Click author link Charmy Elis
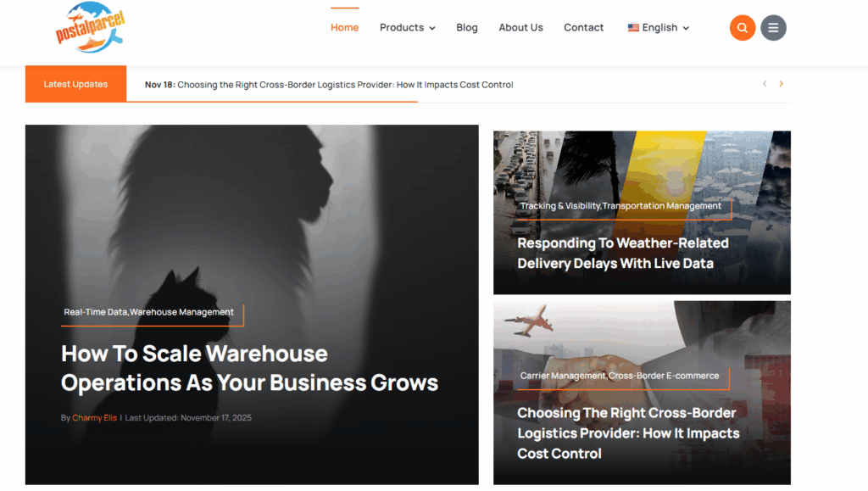Image resolution: width=868 pixels, height=491 pixels. [95, 418]
